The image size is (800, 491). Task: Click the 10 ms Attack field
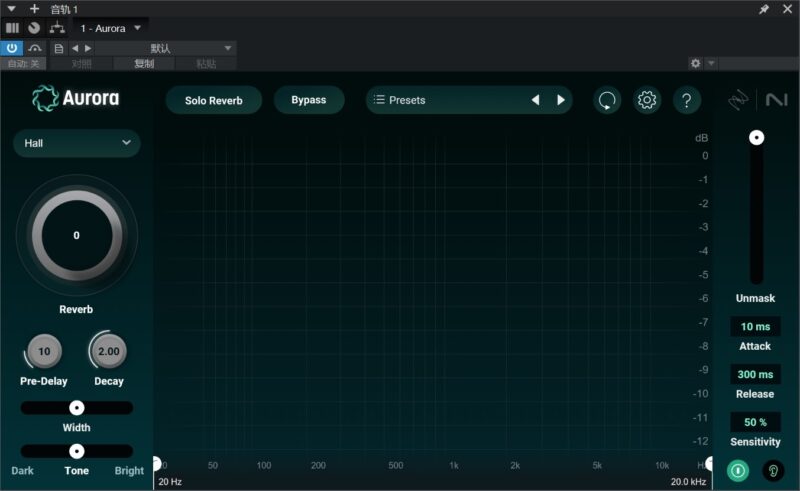pyautogui.click(x=755, y=327)
